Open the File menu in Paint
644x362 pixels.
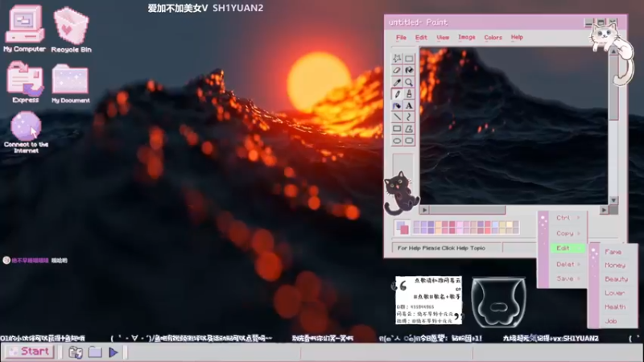click(401, 37)
